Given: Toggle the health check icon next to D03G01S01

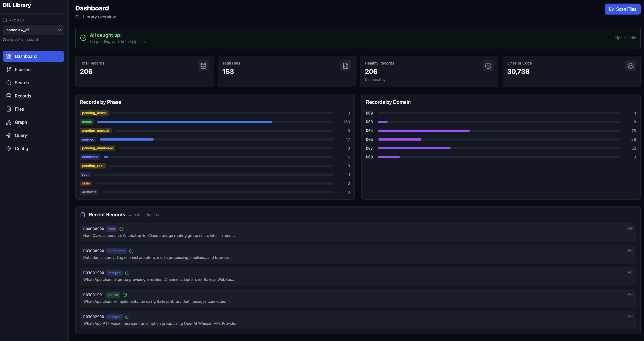Looking at the screenshot, I should click(x=125, y=295).
